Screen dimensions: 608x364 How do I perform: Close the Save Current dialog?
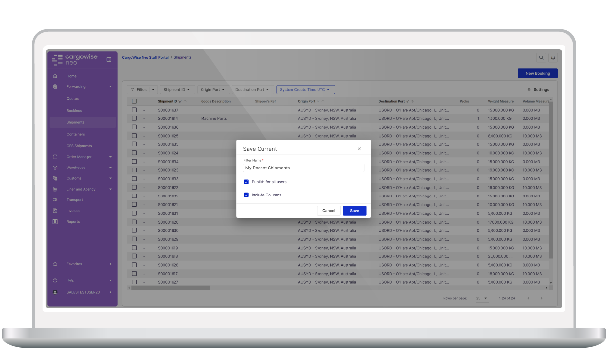coord(359,149)
